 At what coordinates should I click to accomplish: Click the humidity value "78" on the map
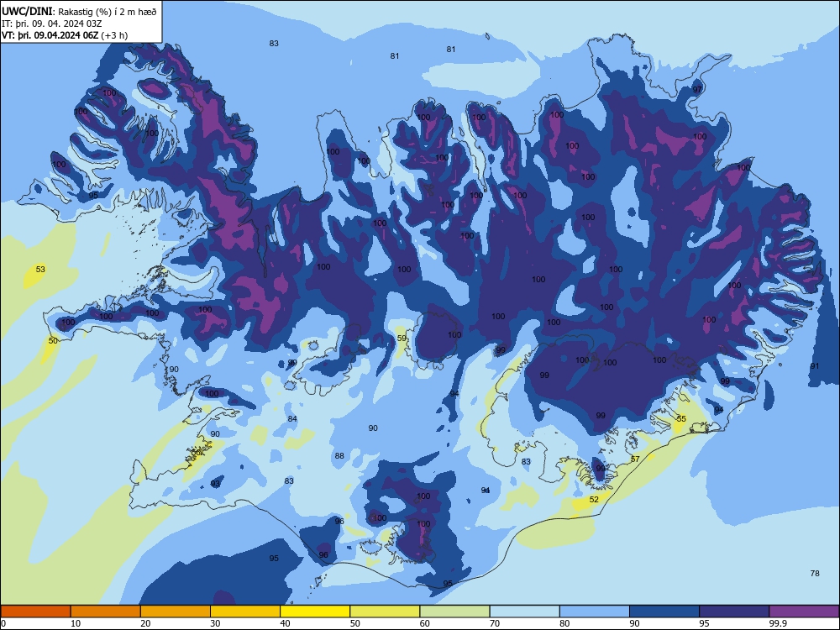(x=815, y=573)
